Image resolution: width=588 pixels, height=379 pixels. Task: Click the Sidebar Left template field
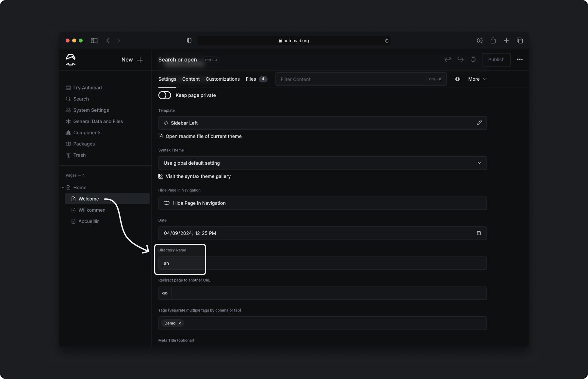pos(322,123)
